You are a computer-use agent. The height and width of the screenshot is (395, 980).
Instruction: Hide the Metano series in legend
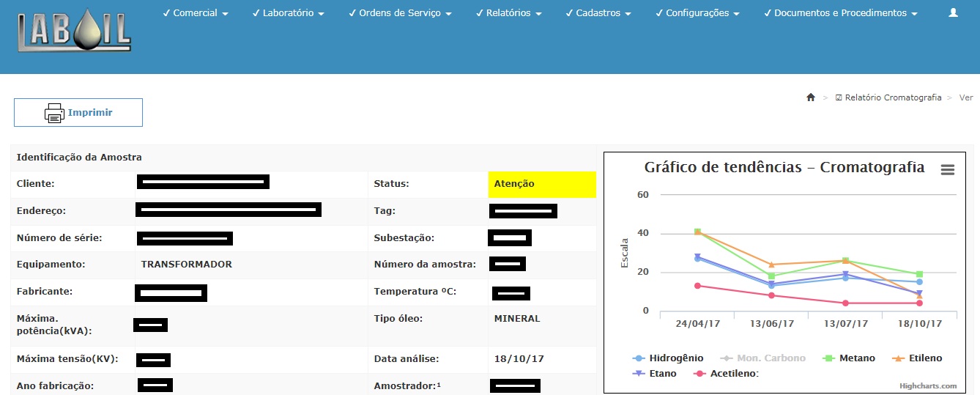click(849, 358)
